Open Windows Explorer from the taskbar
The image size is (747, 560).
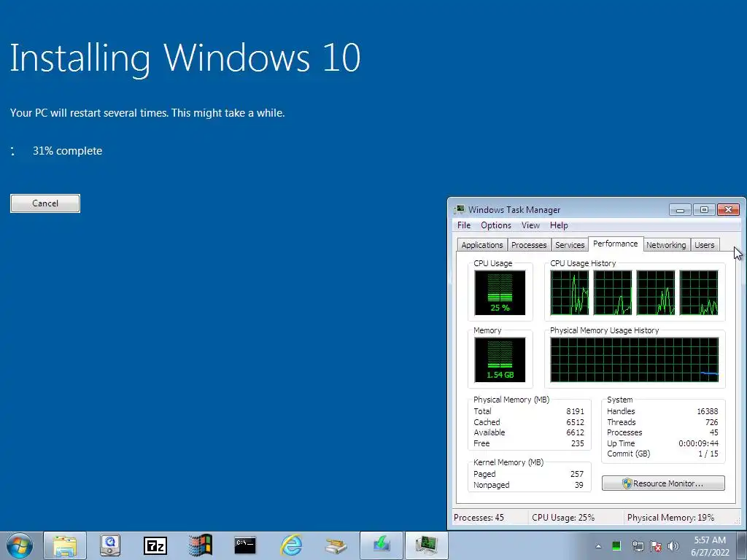[65, 545]
